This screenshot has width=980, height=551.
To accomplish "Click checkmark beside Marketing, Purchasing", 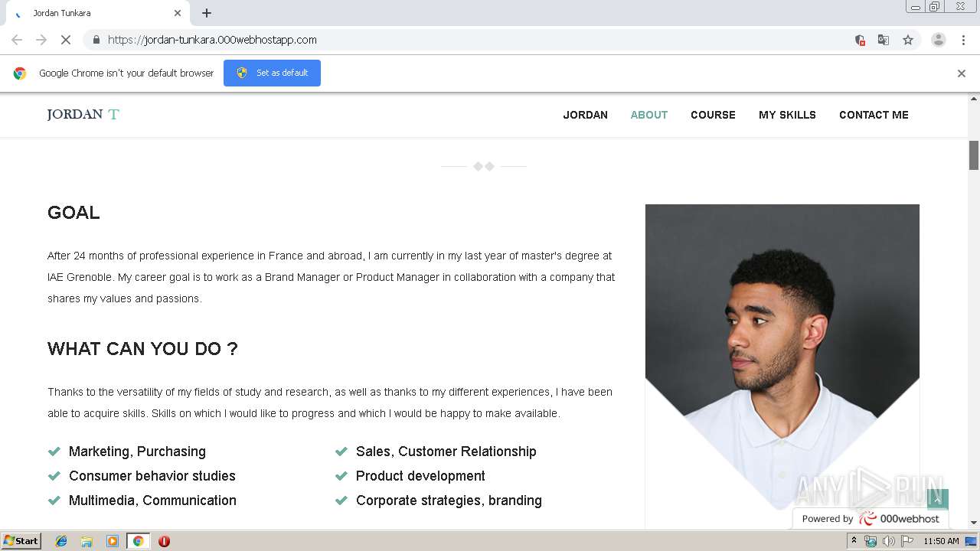I will (x=54, y=452).
